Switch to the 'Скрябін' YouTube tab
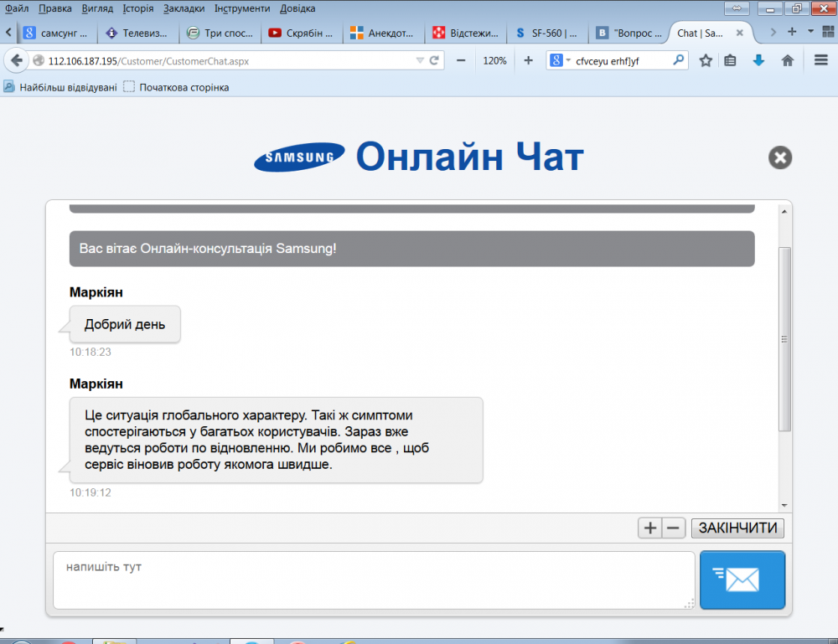The image size is (838, 644). pyautogui.click(x=302, y=33)
